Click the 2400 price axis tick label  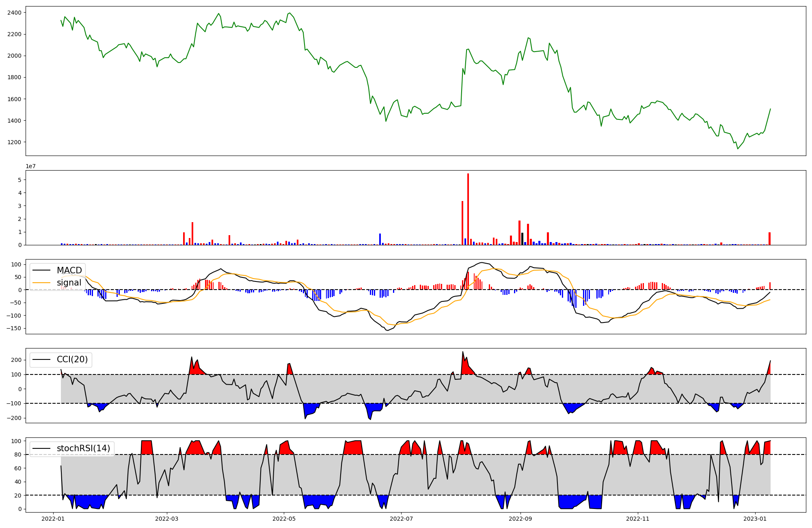click(14, 13)
